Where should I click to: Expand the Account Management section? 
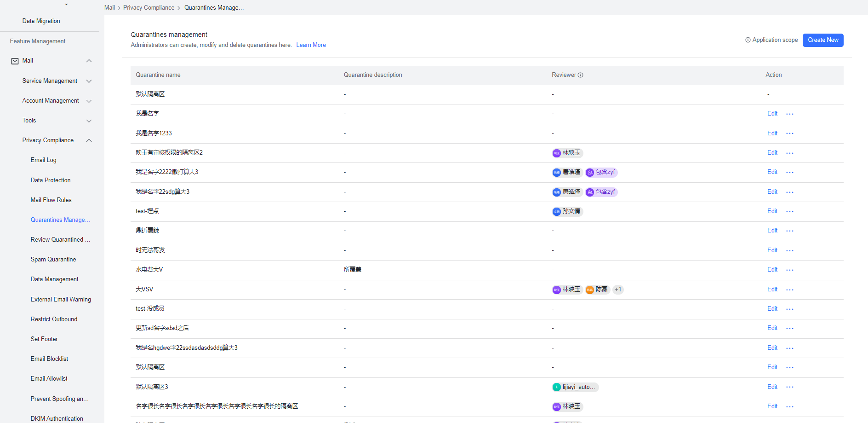pos(89,101)
